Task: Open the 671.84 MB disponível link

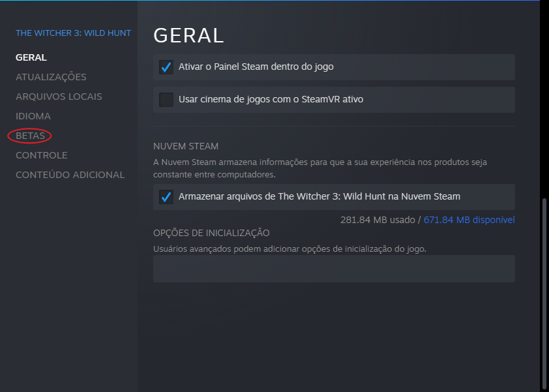Action: pyautogui.click(x=469, y=220)
